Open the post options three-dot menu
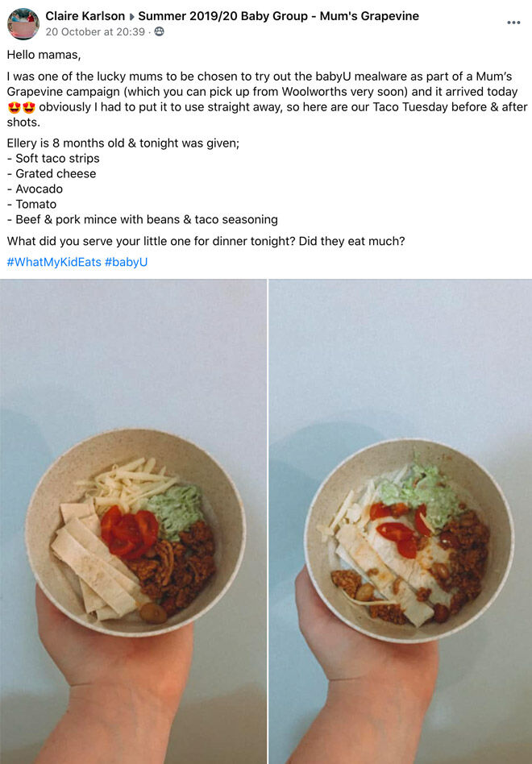 pos(513,23)
